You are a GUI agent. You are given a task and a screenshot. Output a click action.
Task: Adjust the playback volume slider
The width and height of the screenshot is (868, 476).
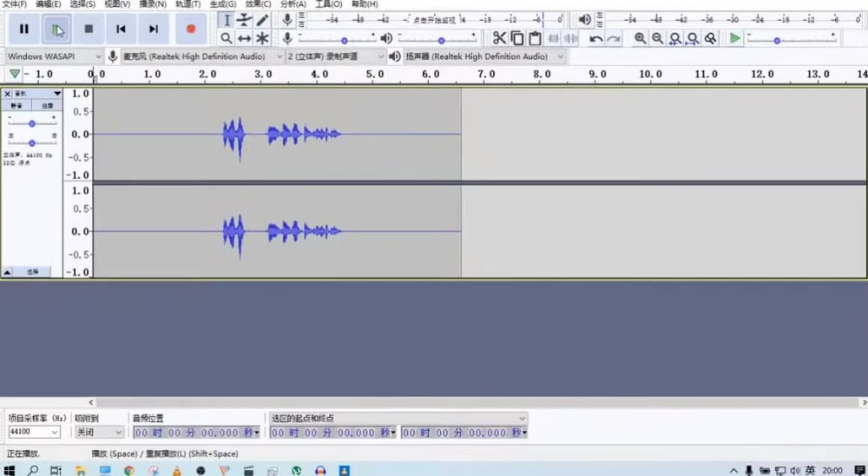[437, 38]
